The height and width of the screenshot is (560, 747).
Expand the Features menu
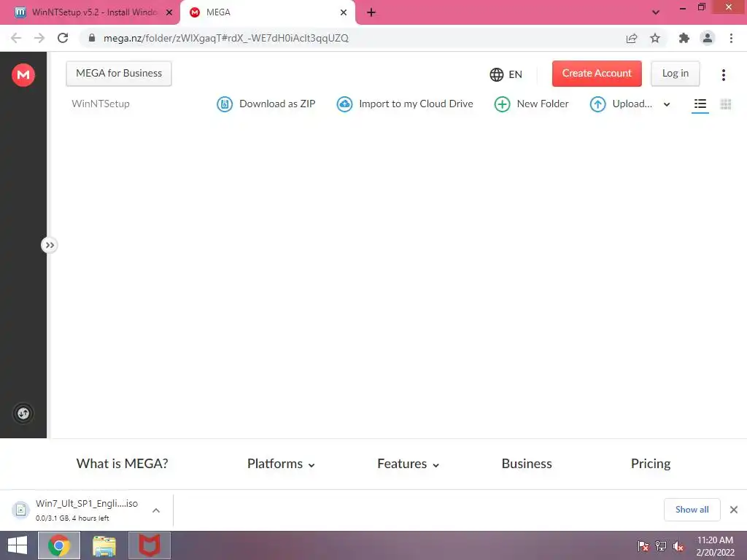(x=408, y=464)
